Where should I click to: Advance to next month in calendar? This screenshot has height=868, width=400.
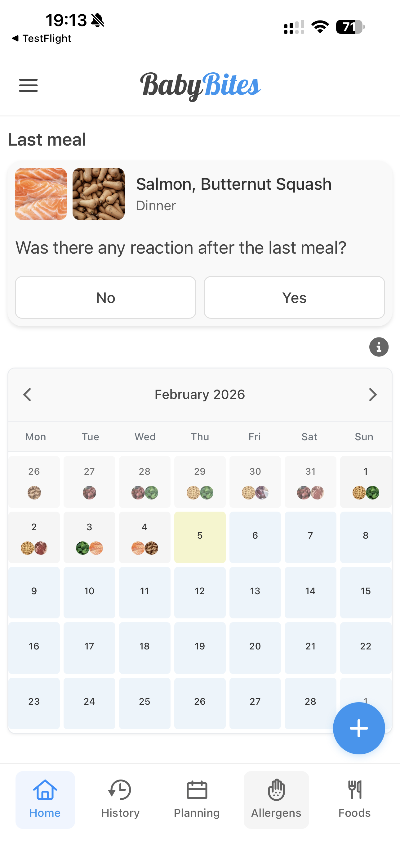tap(372, 395)
